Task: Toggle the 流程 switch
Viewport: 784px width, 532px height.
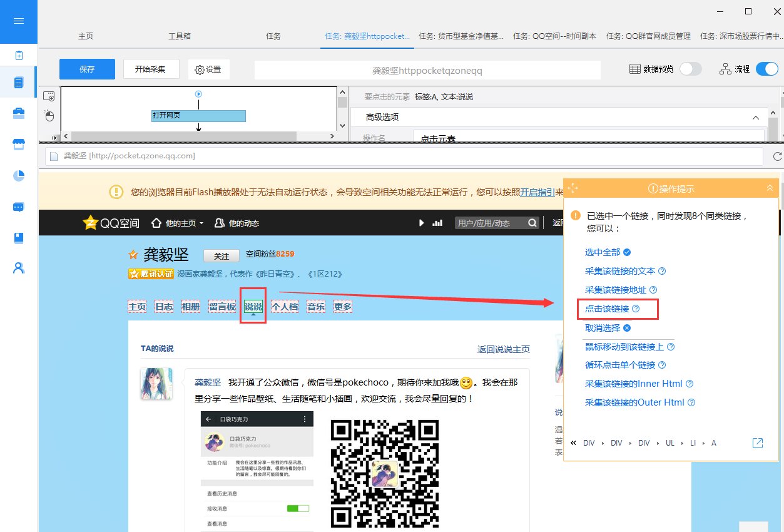Action: (767, 69)
